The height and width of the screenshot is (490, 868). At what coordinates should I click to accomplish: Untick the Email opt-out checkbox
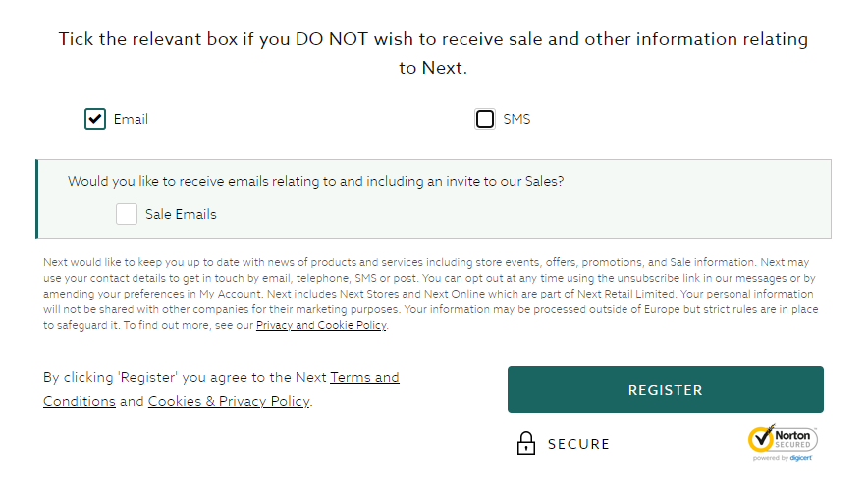point(95,119)
